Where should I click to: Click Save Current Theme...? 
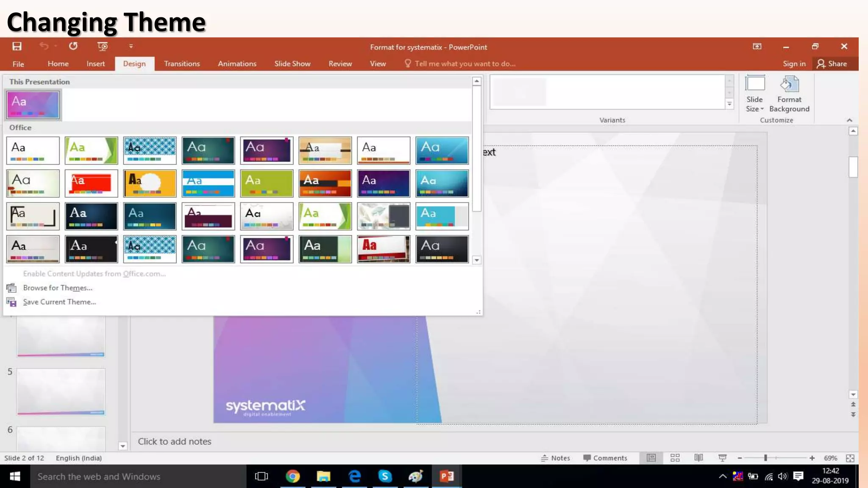[x=59, y=302]
